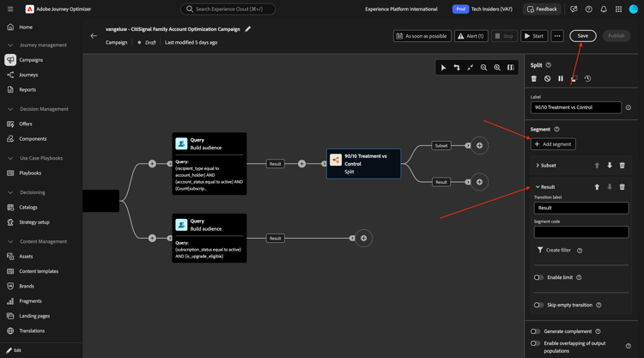Viewport: 644px width, 358px height.
Task: Open Home in the sidebar
Action: point(26,27)
